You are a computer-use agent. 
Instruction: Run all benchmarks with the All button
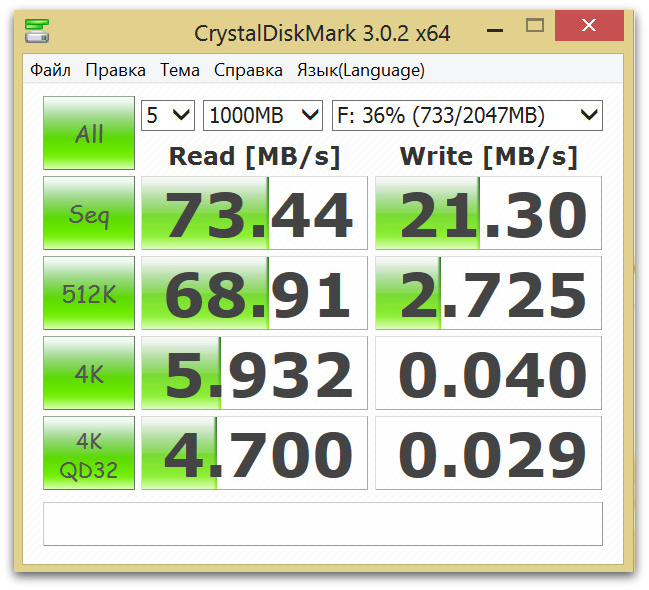(89, 133)
